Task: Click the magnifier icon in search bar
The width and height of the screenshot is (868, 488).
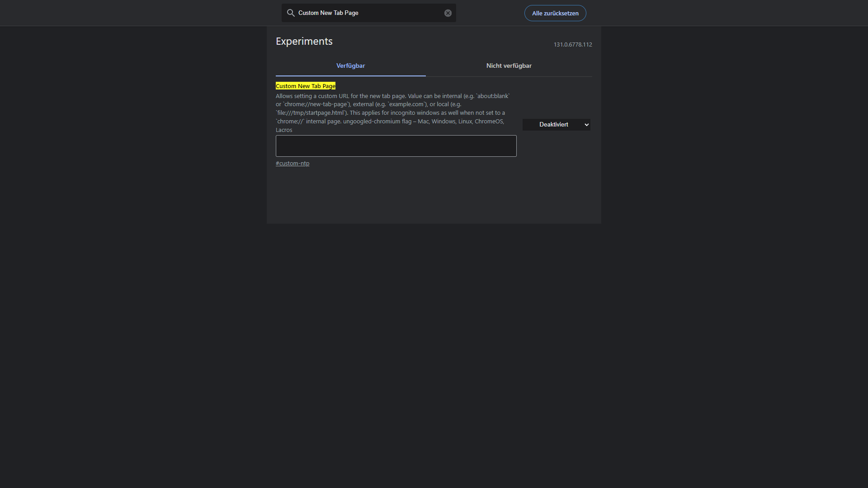Action: [x=291, y=13]
